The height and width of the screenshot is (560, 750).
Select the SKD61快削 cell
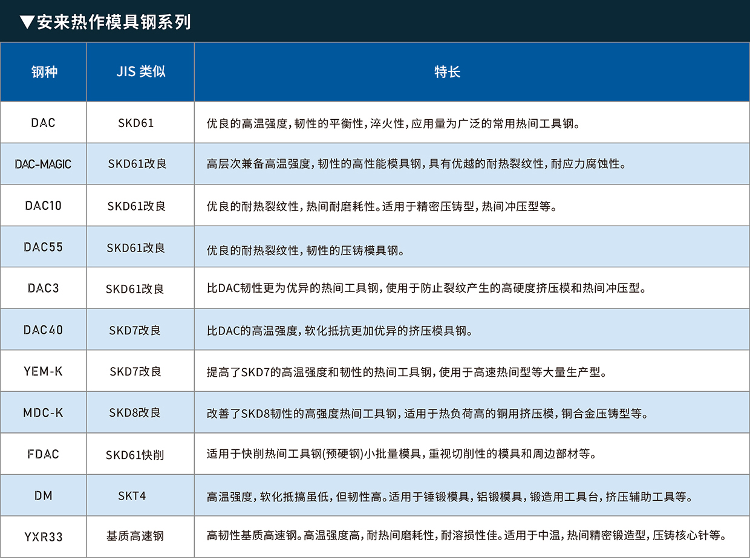tap(140, 454)
